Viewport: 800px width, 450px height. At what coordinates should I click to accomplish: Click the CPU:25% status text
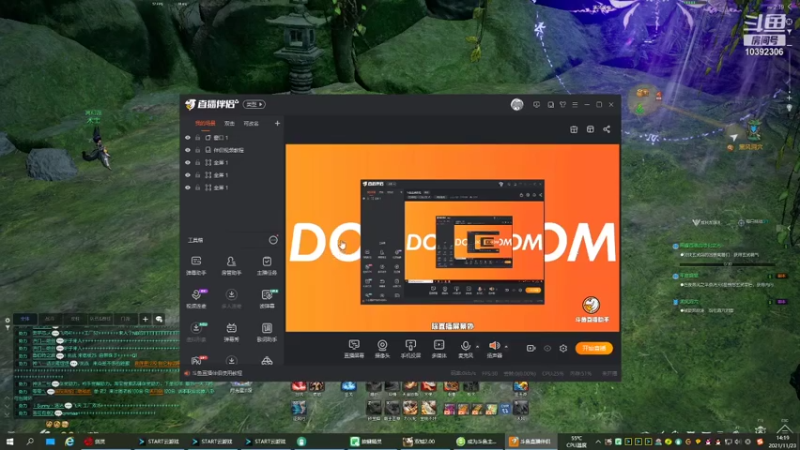pyautogui.click(x=553, y=373)
